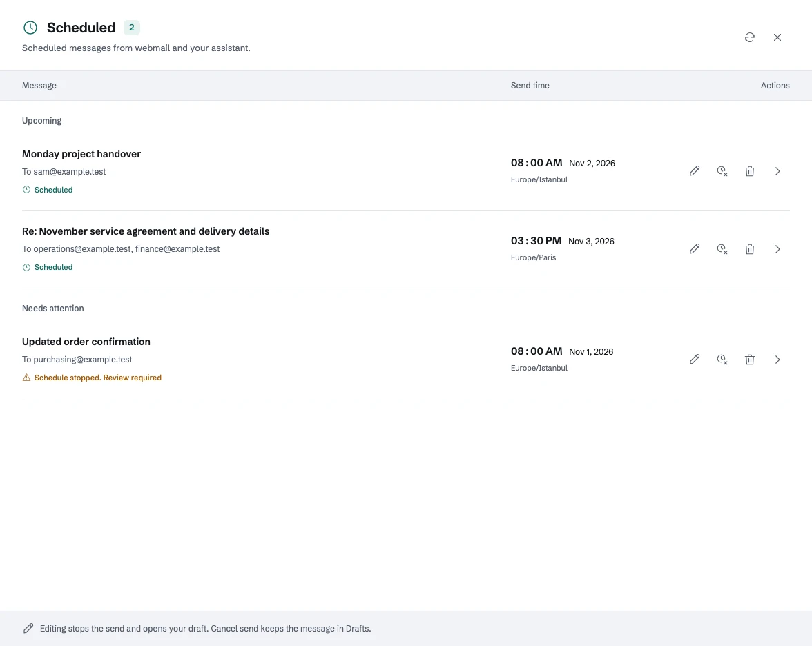Open the Updated order confirmation subject
Viewport: 812px width, 646px height.
click(86, 342)
